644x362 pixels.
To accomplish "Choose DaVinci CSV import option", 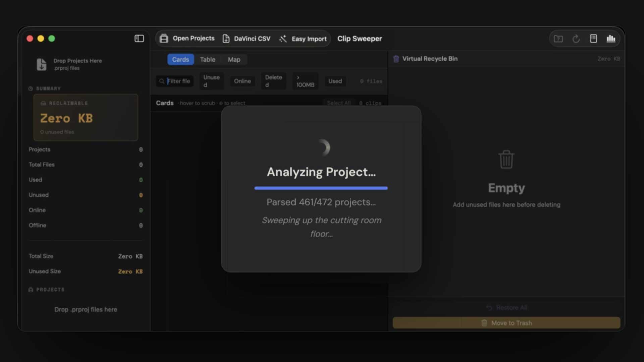I will pos(246,39).
